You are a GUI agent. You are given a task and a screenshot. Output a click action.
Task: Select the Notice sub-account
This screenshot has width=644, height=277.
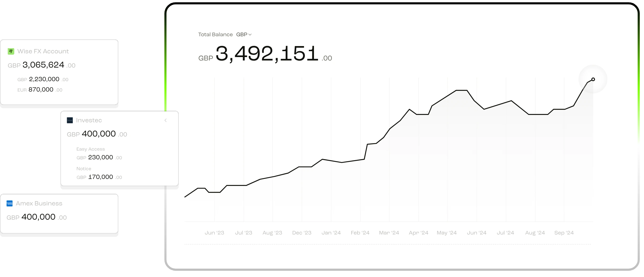[84, 169]
